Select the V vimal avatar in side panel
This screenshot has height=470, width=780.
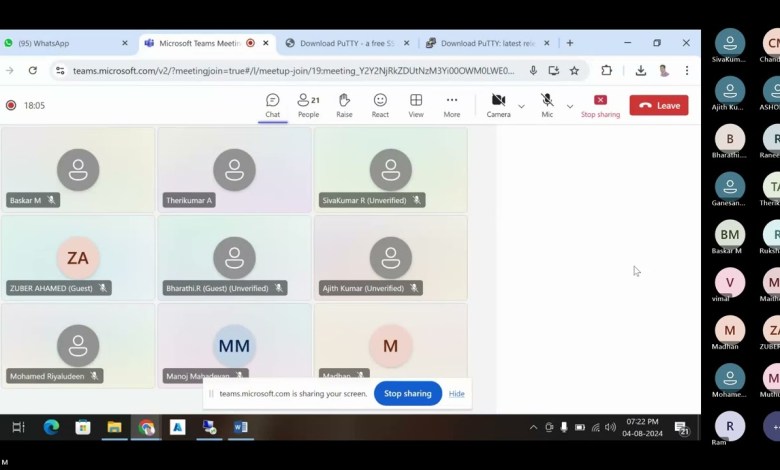click(730, 282)
